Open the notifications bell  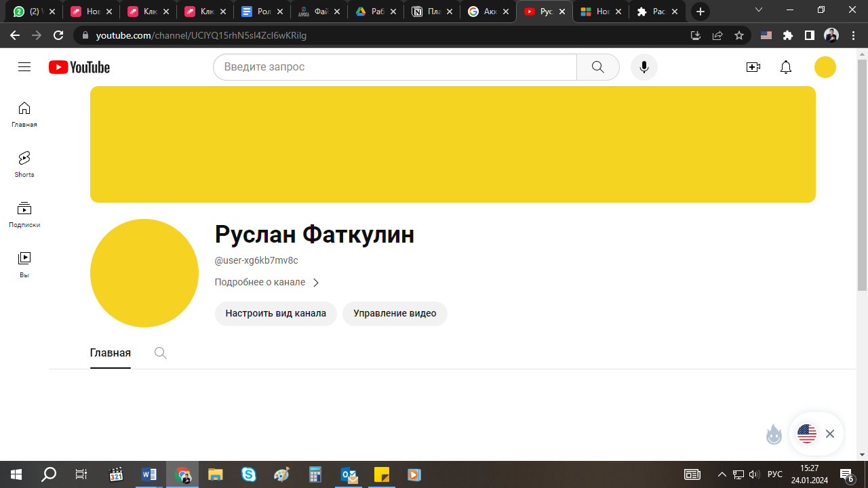tap(786, 67)
